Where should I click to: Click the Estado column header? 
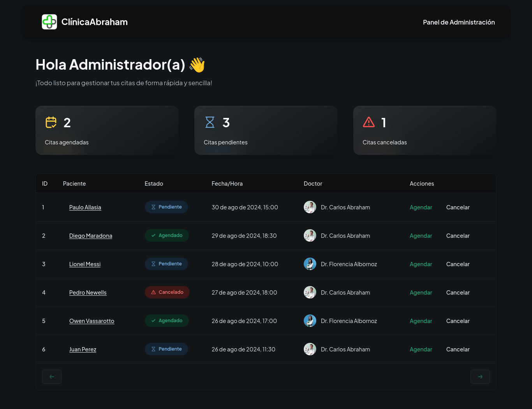[154, 184]
